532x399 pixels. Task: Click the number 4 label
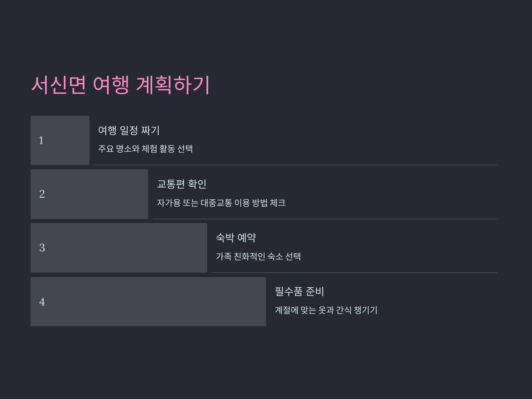coord(42,302)
